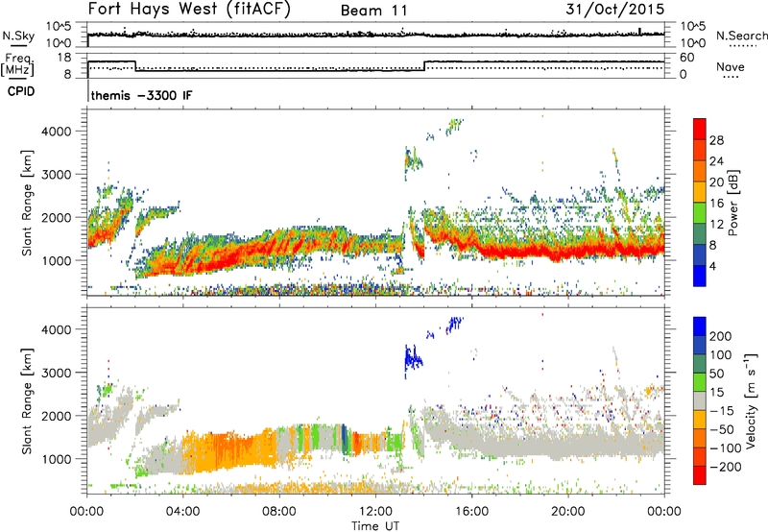Click the '16:00' time axis tick label
768x532 pixels.
click(x=471, y=511)
